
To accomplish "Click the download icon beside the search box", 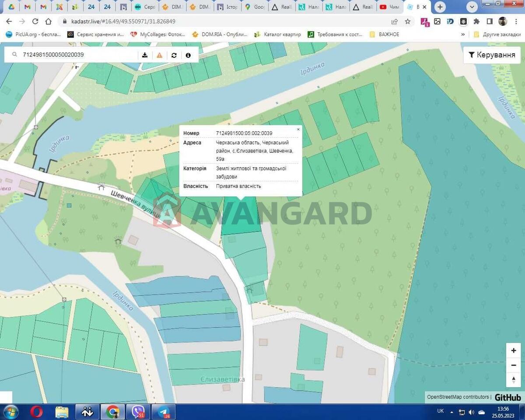I will coord(145,55).
